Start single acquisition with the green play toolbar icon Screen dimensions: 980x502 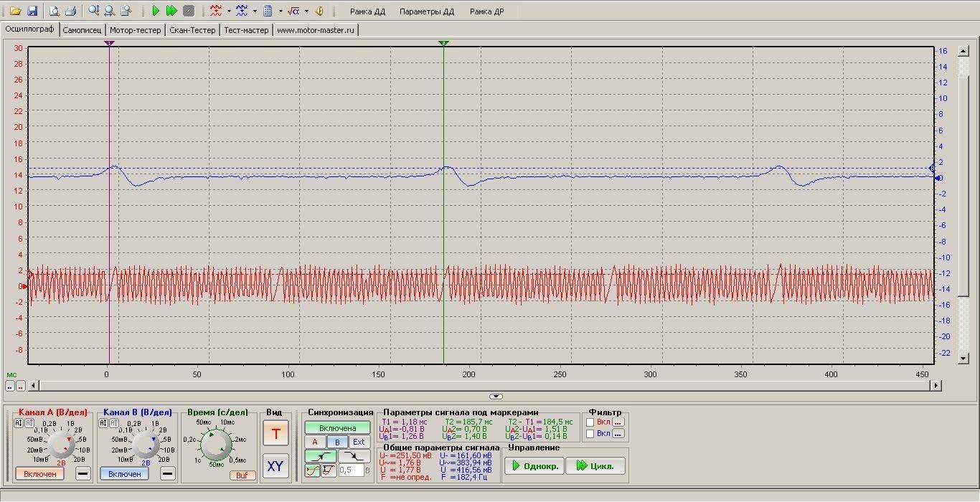point(156,11)
